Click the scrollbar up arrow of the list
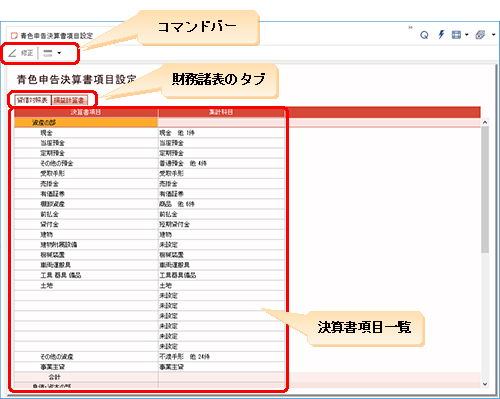This screenshot has height=399, width=500. coord(485,122)
